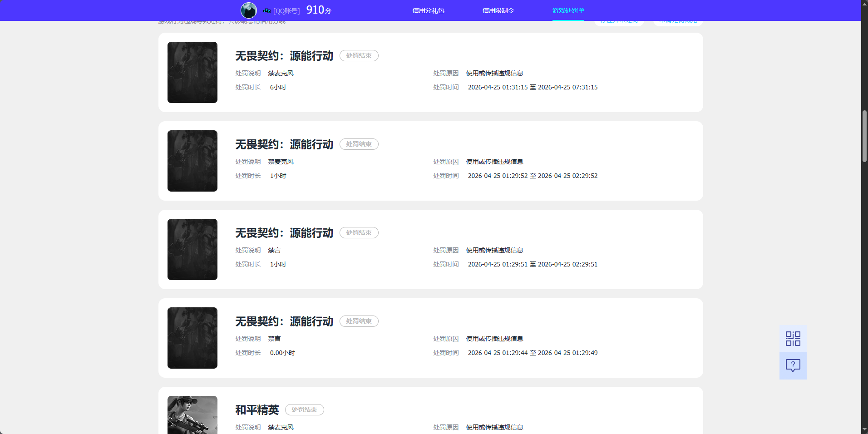Open the QR code widget on the right
Viewport: 868px width, 434px height.
click(793, 339)
